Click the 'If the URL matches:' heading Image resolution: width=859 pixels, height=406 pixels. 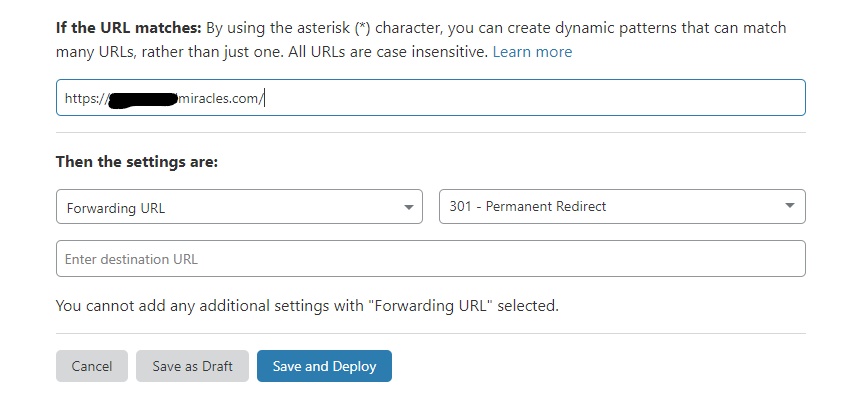click(129, 28)
